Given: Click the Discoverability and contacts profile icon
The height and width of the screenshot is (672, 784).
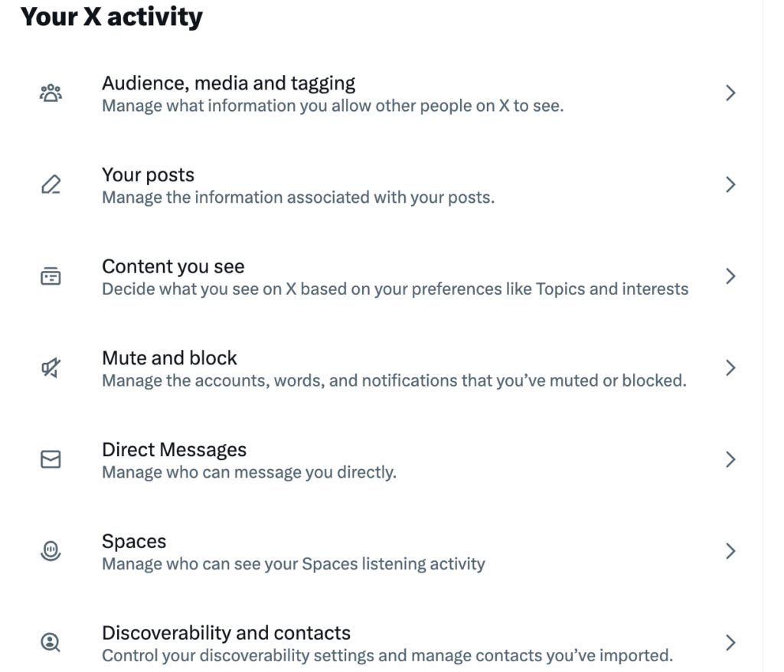Looking at the screenshot, I should pyautogui.click(x=51, y=643).
